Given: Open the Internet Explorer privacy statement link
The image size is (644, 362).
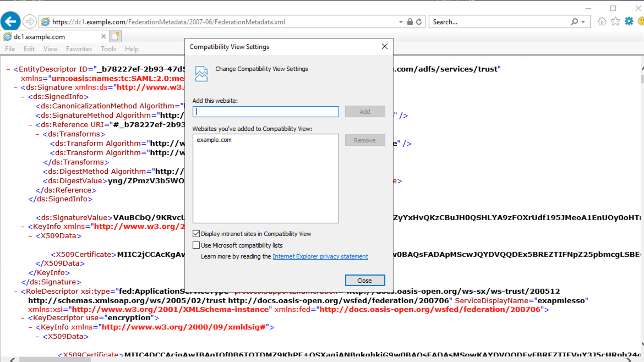Looking at the screenshot, I should (320, 256).
